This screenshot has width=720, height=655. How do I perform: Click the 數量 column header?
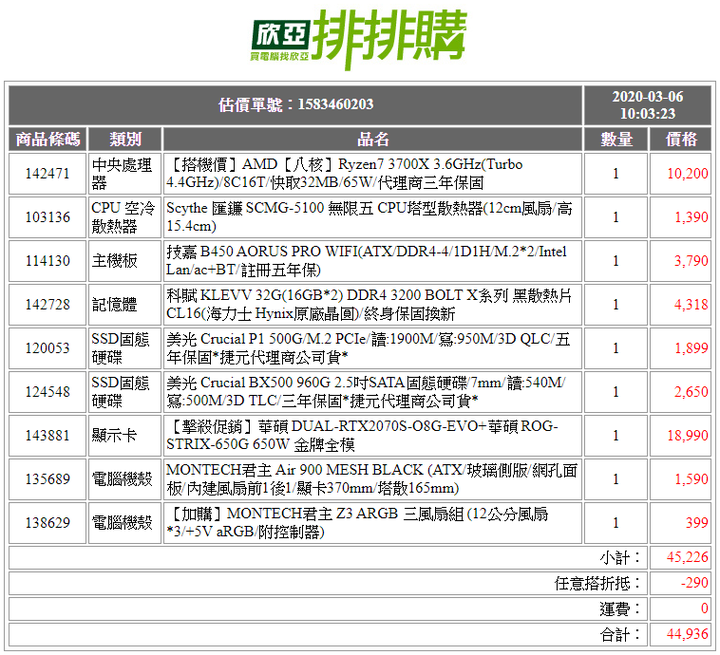(x=616, y=139)
